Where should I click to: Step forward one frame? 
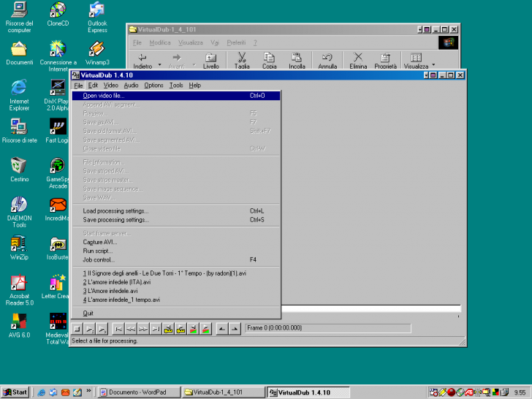(143, 329)
